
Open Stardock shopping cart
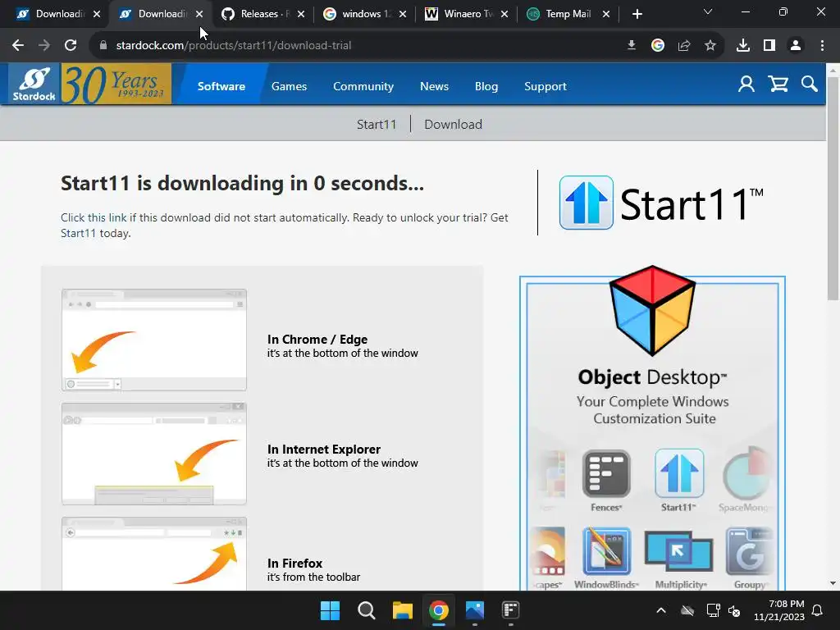(778, 84)
